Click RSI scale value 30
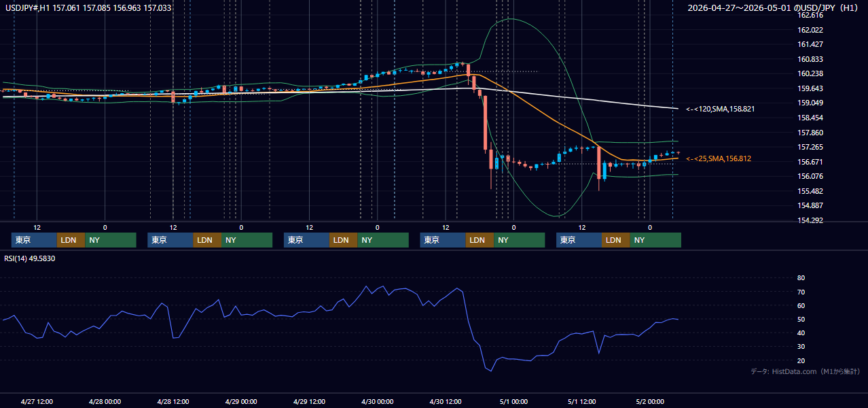 pyautogui.click(x=801, y=346)
